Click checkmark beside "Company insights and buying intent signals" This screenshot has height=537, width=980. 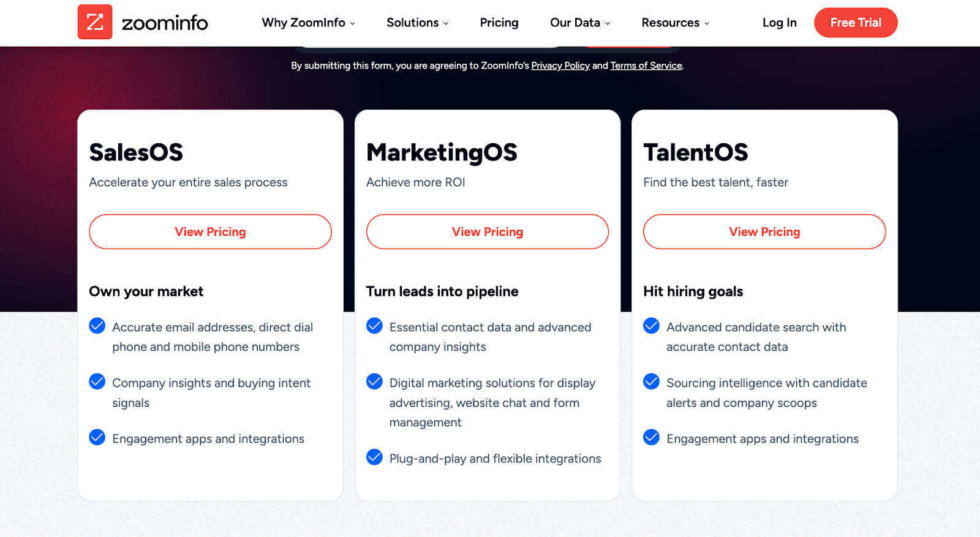(97, 381)
